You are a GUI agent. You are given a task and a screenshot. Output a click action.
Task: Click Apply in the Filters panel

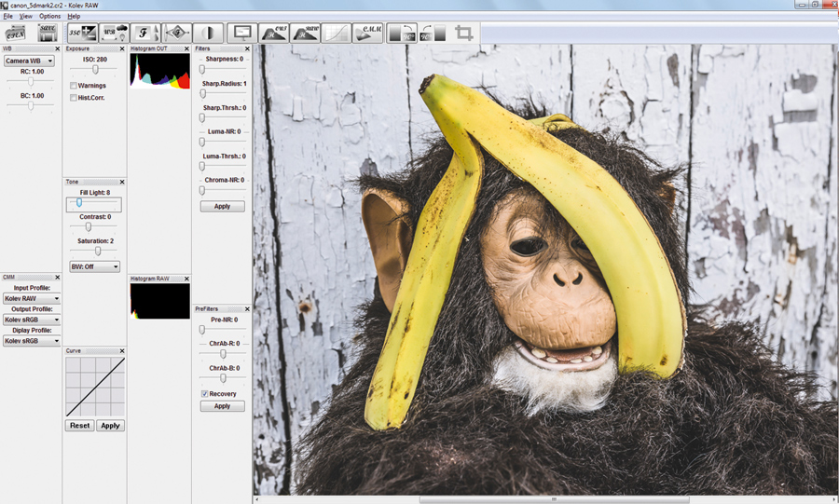click(222, 206)
